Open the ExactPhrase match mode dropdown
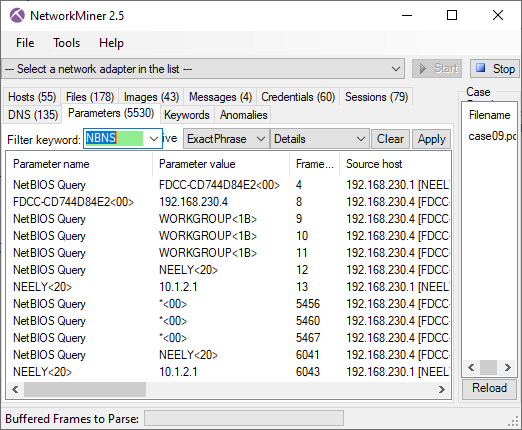Screen dimensions: 522x430 pyautogui.click(x=226, y=139)
